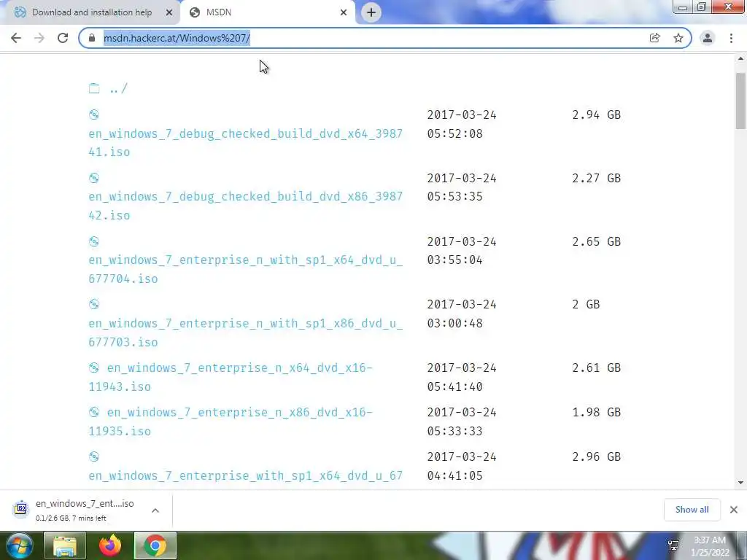The image size is (747, 560).
Task: Click the scrollbar up arrow
Action: (x=740, y=59)
